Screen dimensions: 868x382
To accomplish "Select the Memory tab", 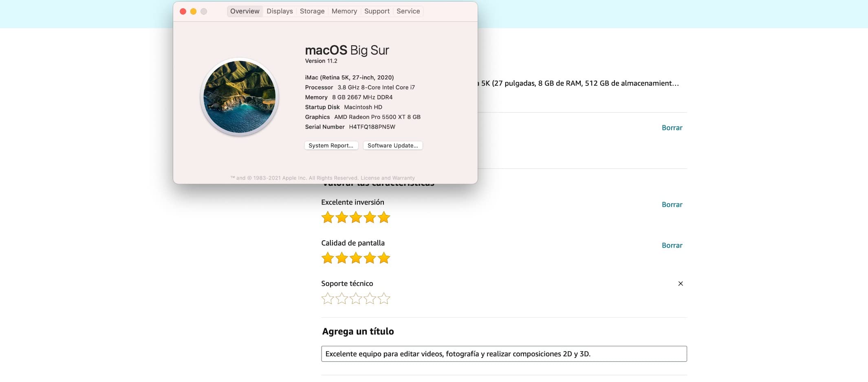I will (344, 11).
